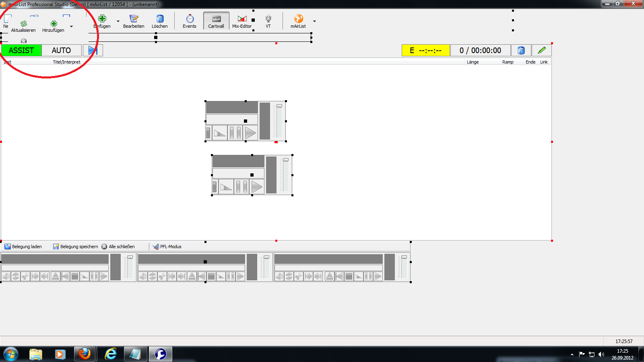The image size is (644, 362).
Task: Click the stop button in left cart player
Action: (x=75, y=276)
